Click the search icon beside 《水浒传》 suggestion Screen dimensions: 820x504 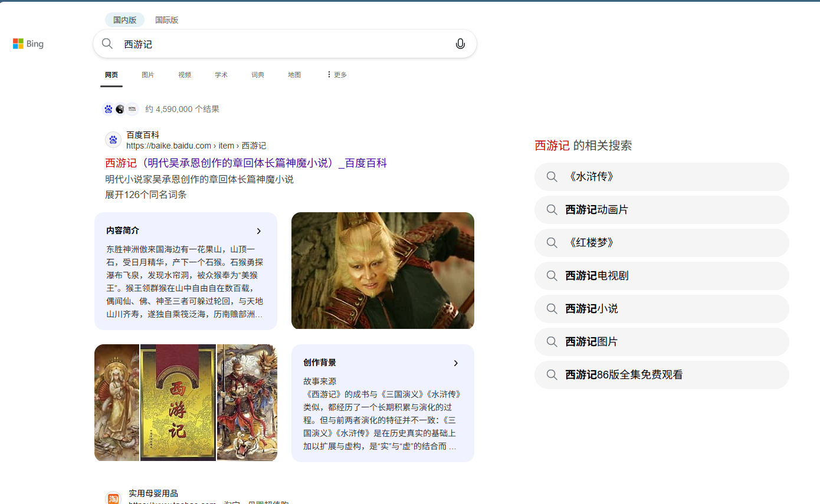point(552,177)
